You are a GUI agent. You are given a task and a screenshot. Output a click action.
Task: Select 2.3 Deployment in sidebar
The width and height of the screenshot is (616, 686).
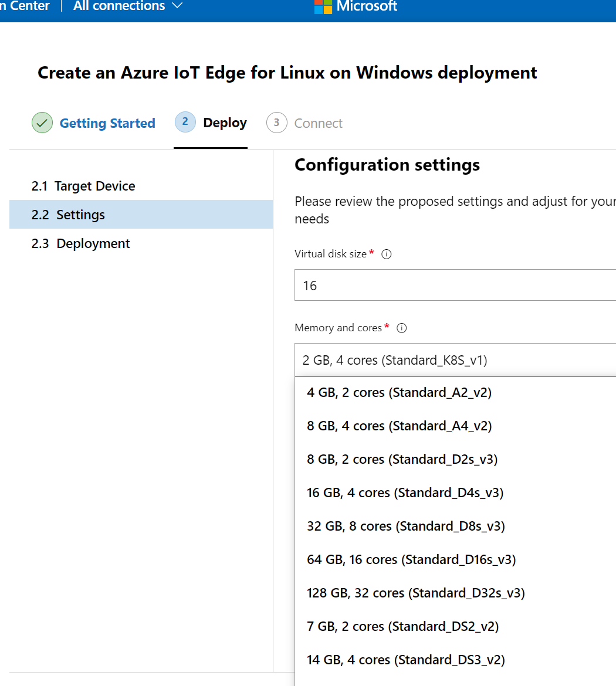tap(141, 243)
